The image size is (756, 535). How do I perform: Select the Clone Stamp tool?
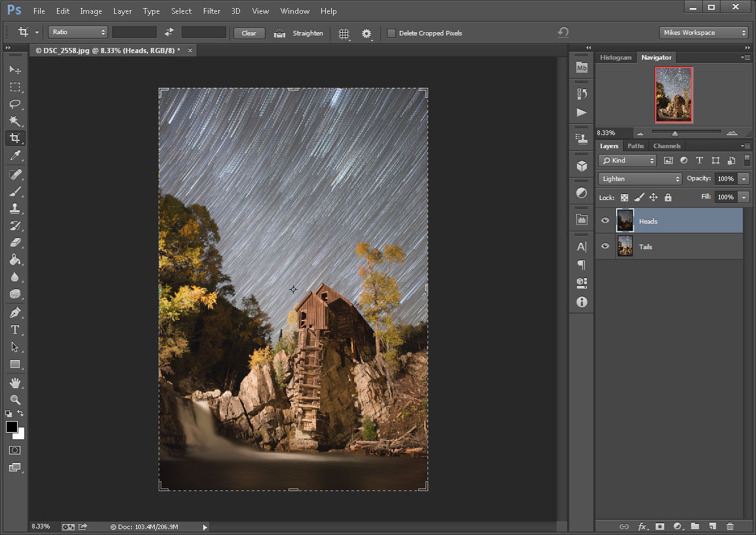click(x=15, y=208)
